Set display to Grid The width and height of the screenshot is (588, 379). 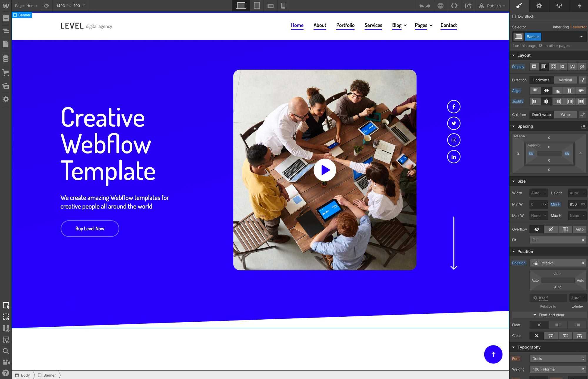[553, 67]
